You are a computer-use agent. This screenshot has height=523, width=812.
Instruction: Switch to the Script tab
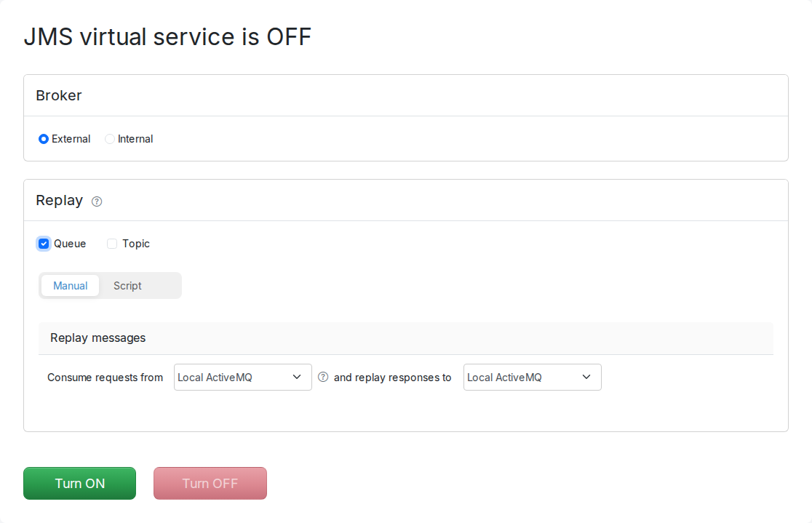pyautogui.click(x=127, y=285)
